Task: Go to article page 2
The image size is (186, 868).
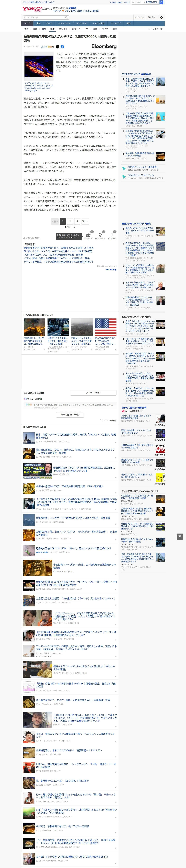Action: [70, 221]
